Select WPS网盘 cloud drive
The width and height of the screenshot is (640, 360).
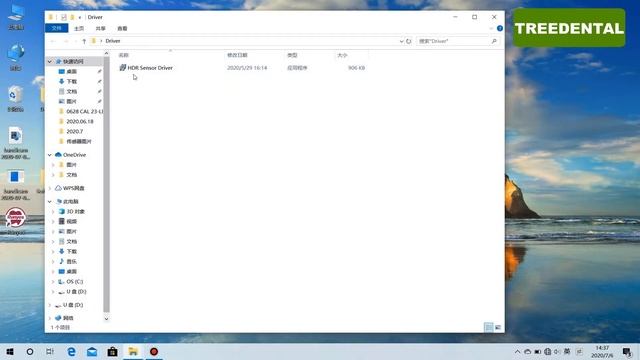point(73,188)
